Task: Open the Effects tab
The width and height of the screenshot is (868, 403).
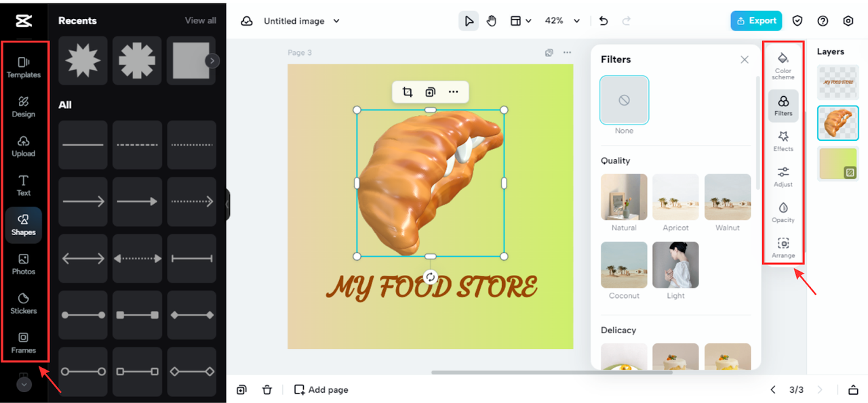Action: 783,141
